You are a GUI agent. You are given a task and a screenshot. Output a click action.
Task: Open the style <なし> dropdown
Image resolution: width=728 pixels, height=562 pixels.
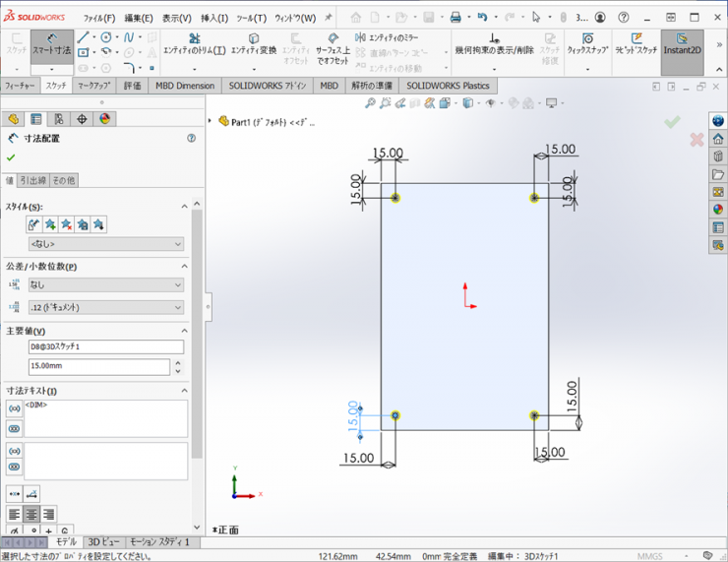pyautogui.click(x=105, y=244)
